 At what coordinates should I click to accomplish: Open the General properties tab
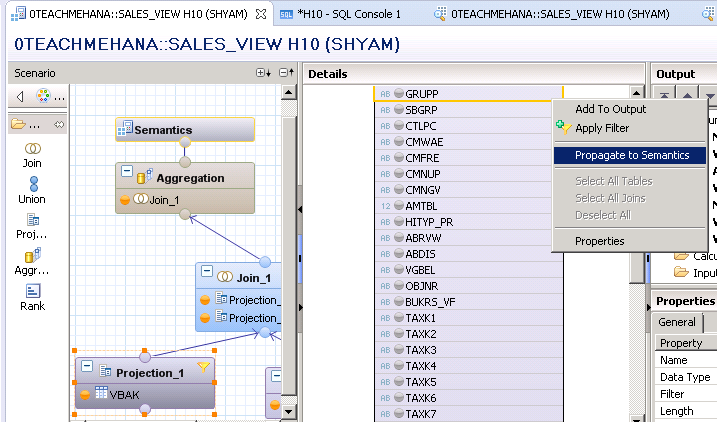[x=677, y=322]
